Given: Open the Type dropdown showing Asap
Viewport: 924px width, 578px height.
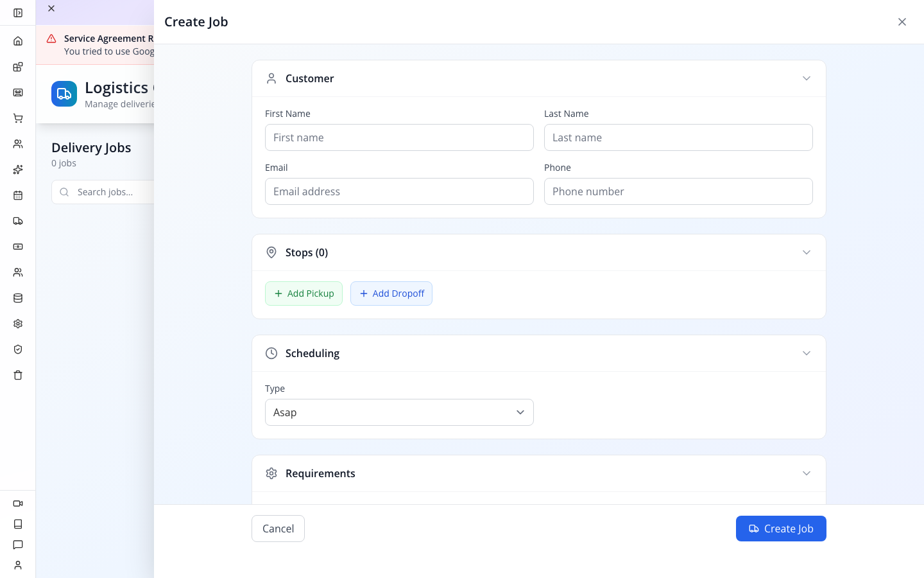Looking at the screenshot, I should tap(399, 412).
